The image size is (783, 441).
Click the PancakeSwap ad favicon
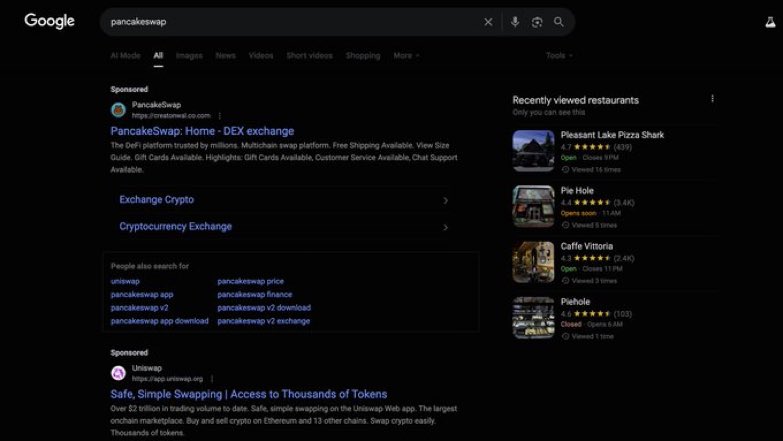tap(118, 110)
